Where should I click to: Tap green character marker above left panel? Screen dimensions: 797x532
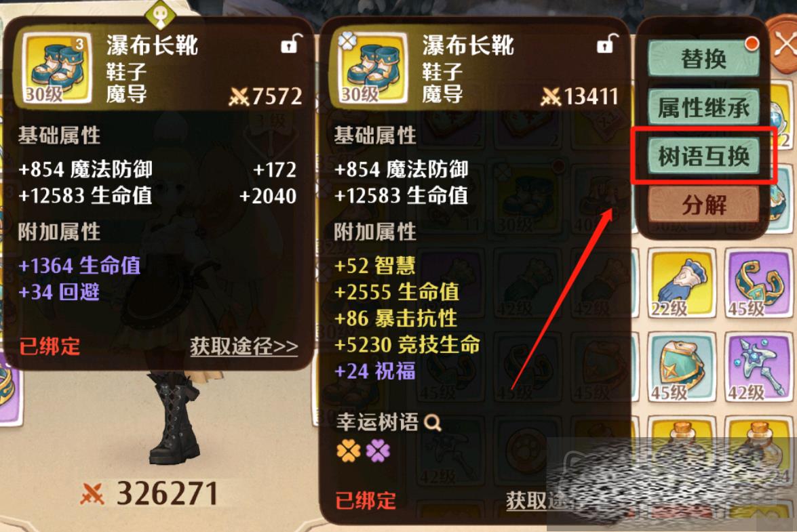point(161,14)
